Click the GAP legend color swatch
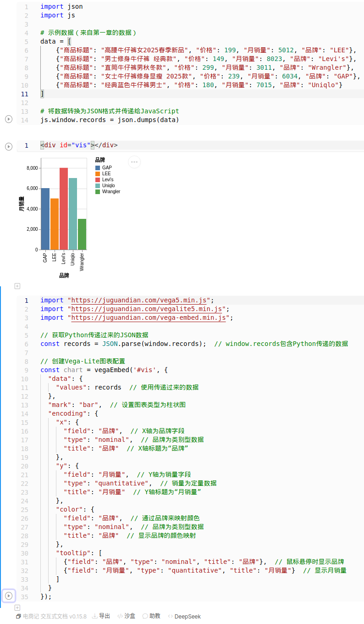The height and width of the screenshot is (624, 364). coord(98,168)
